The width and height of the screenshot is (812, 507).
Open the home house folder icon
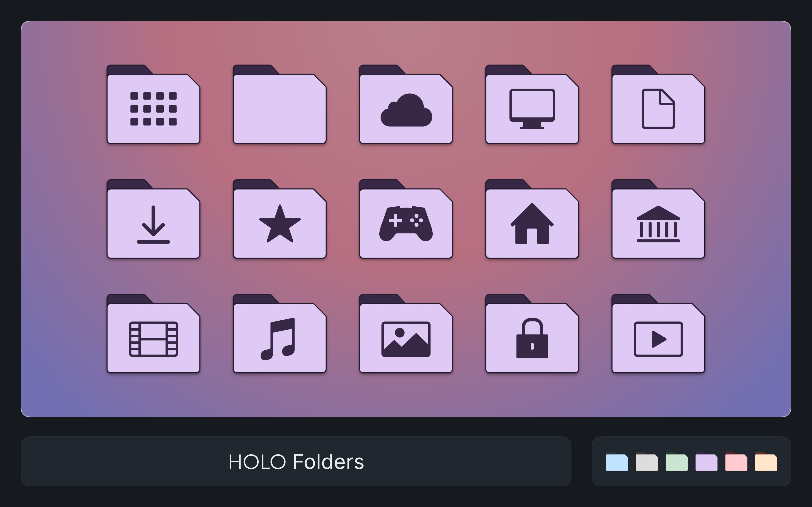click(x=532, y=219)
